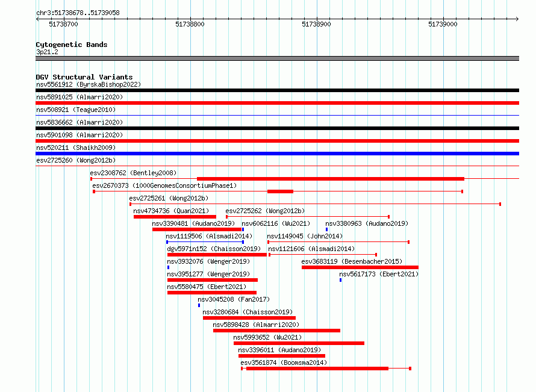Viewport: 536px width, 392px height.
Task: Click ruler position 51738700
Action: [64, 24]
